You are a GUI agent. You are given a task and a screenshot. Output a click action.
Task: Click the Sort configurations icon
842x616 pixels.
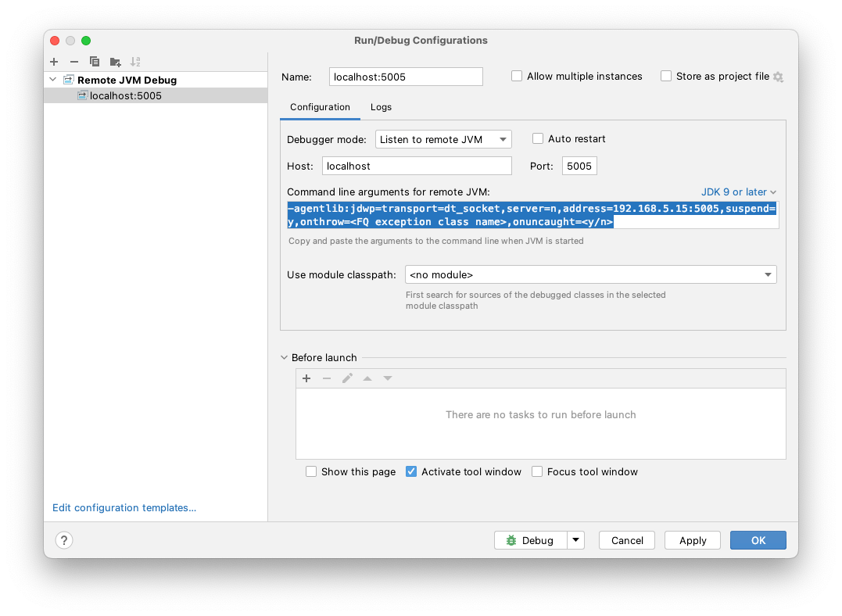135,62
